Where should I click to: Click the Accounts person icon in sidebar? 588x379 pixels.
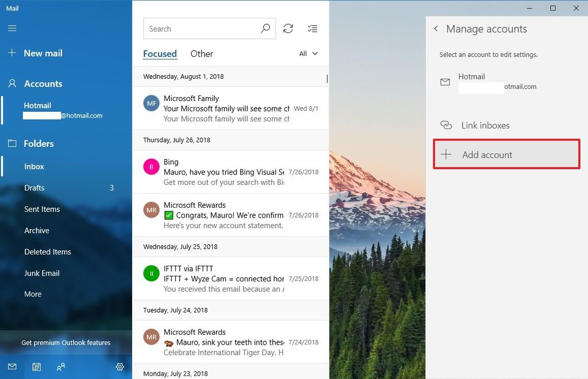click(12, 83)
